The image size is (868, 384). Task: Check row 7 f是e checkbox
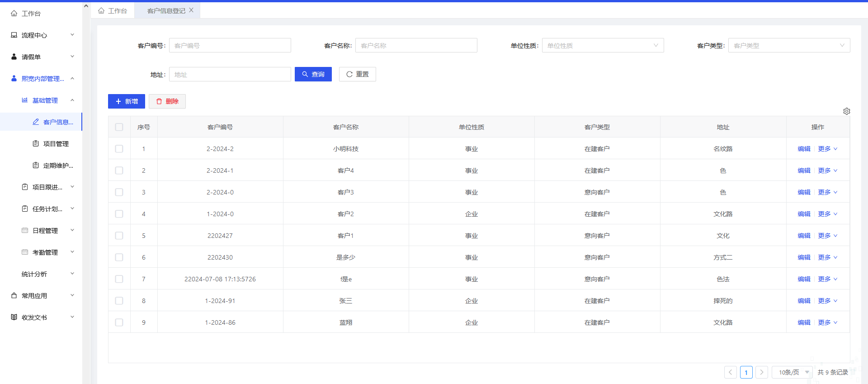click(119, 279)
